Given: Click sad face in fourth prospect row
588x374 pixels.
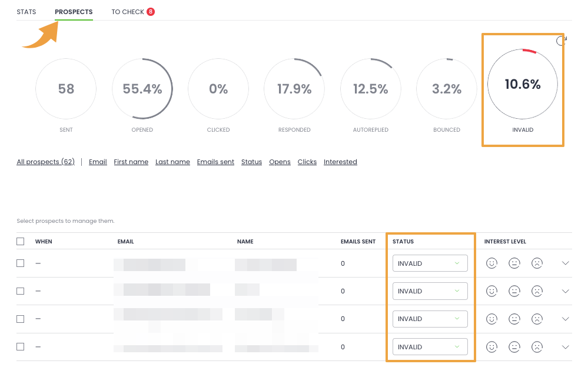Looking at the screenshot, I should pos(537,347).
